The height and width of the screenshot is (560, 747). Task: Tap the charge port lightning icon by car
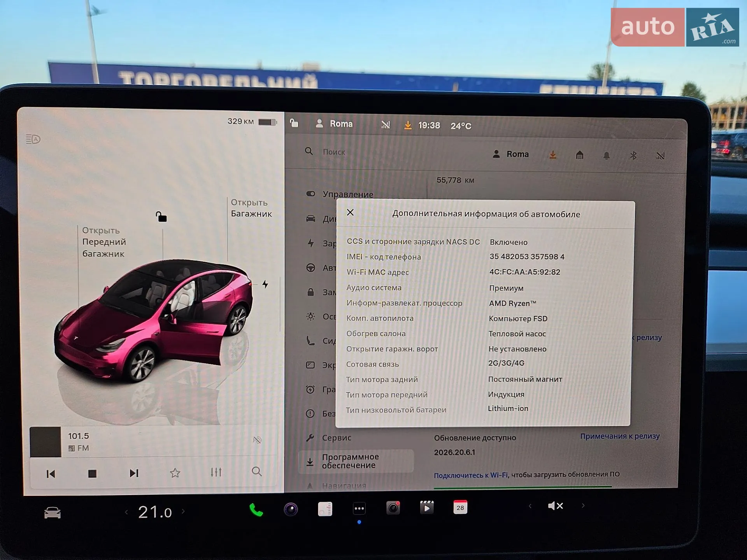[x=265, y=284]
